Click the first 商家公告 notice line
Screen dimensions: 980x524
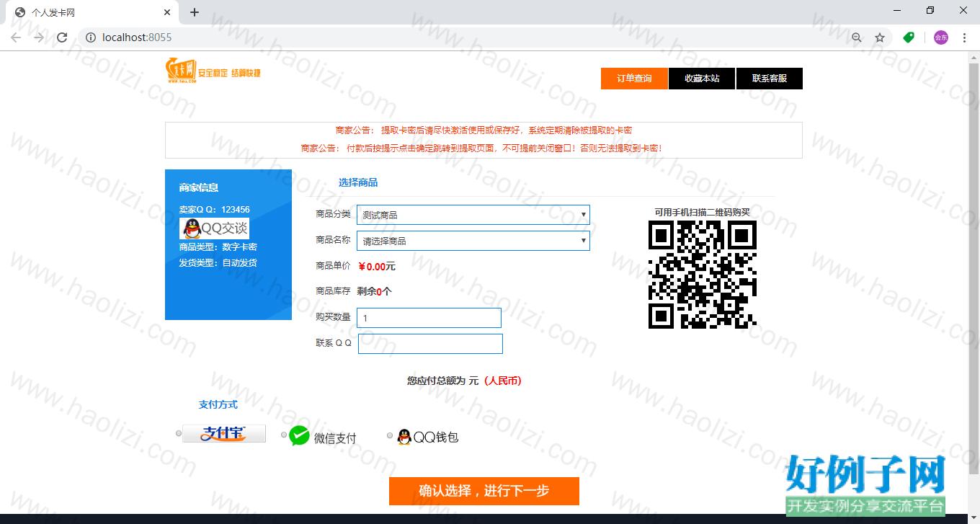[x=484, y=130]
